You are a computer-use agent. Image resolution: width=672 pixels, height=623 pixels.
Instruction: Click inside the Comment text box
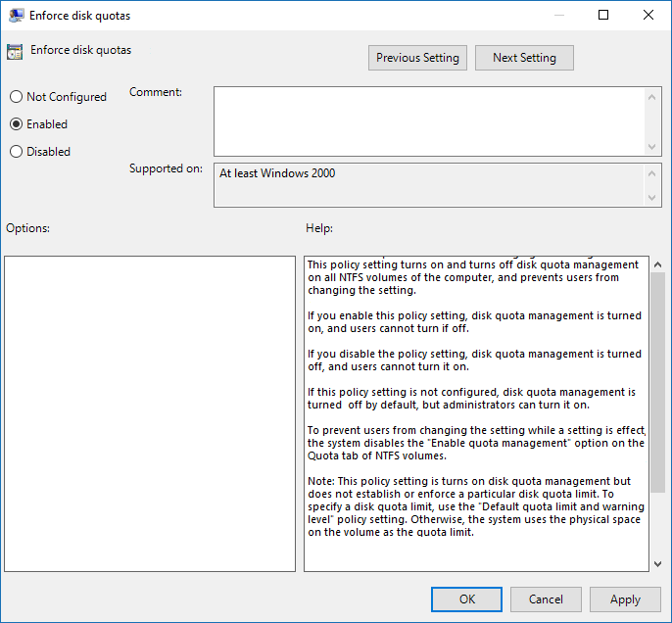429,121
